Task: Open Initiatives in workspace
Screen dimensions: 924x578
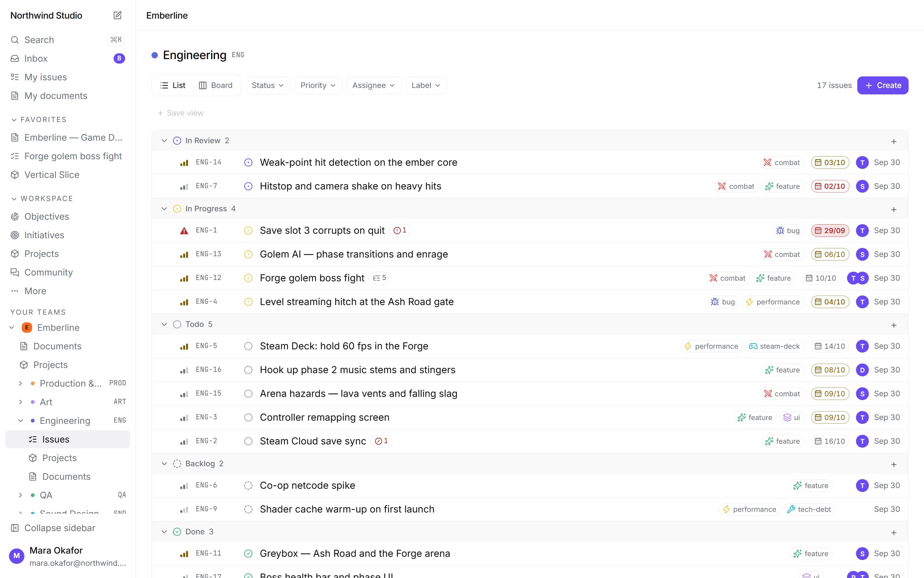Action: point(68,235)
